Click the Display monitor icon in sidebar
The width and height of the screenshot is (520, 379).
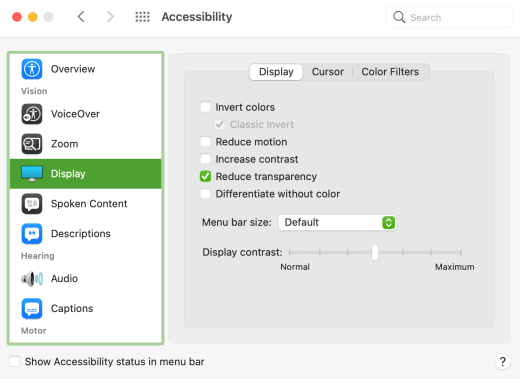(32, 174)
